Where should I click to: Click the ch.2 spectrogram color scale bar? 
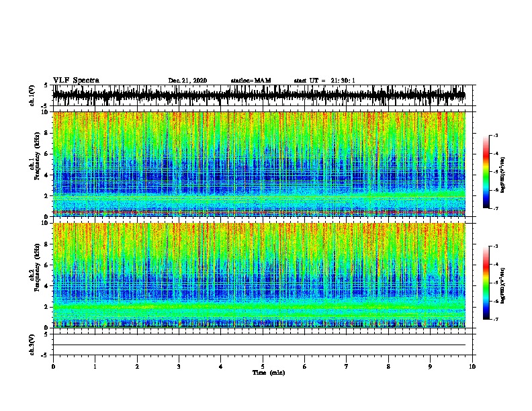pos(486,283)
